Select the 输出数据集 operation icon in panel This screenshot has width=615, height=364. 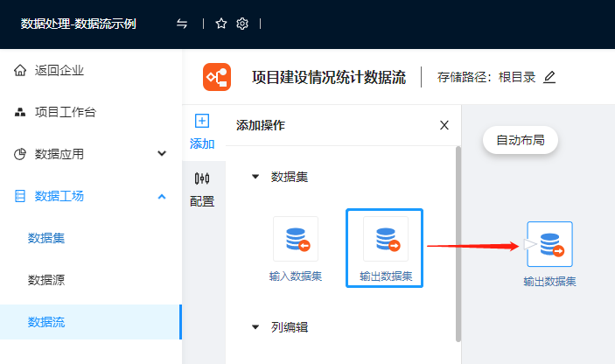point(385,239)
